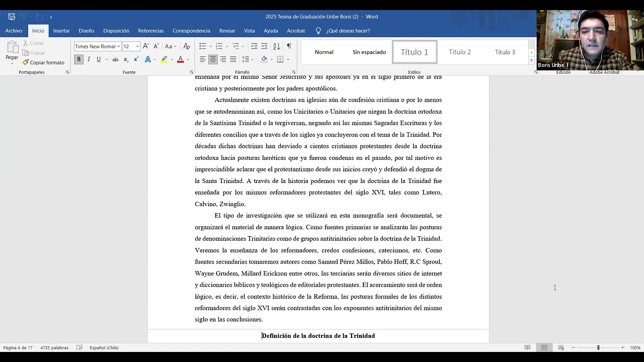Switch to the Insertar tab

point(61,31)
